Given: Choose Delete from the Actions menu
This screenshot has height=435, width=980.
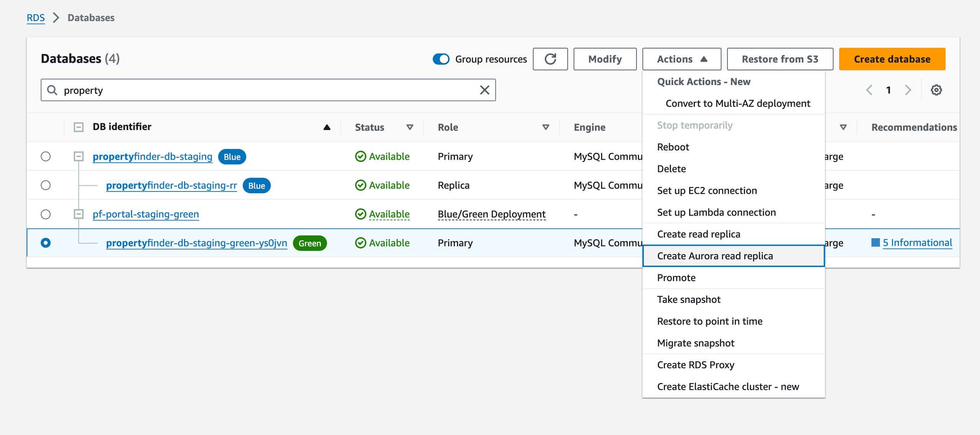Looking at the screenshot, I should pyautogui.click(x=733, y=169).
